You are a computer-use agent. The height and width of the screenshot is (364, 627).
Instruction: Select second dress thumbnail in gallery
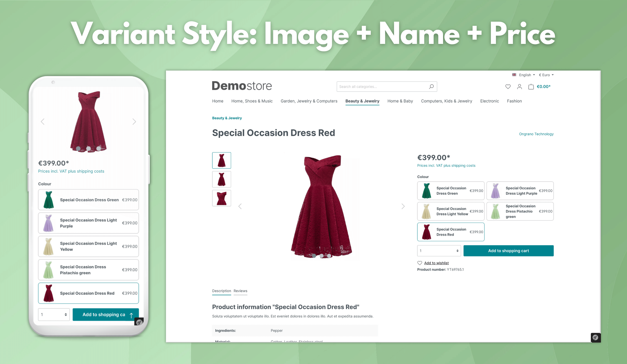coord(221,179)
